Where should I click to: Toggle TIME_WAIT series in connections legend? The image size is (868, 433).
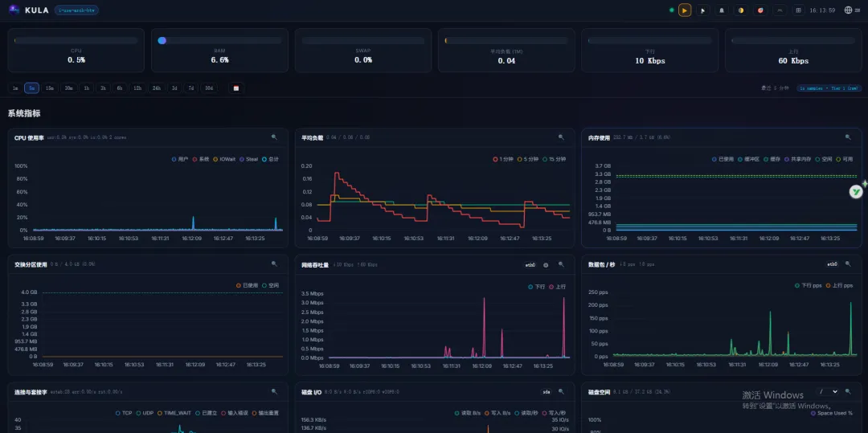(x=174, y=413)
